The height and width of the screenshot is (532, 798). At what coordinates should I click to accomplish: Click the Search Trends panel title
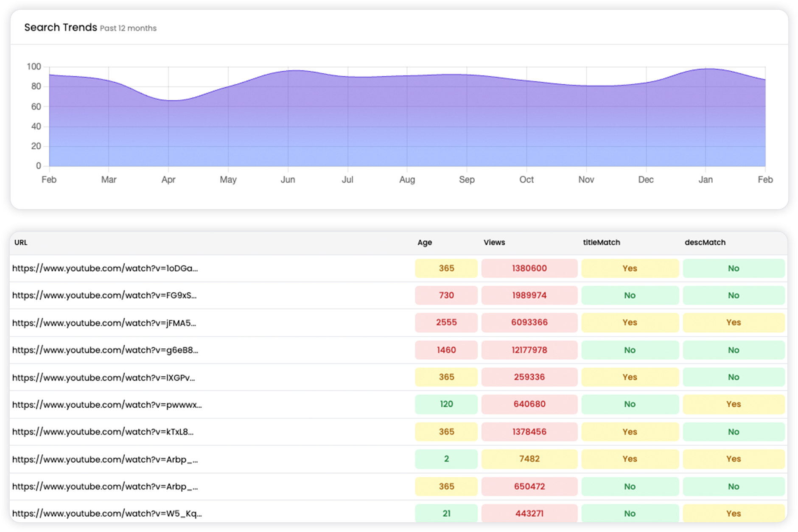click(x=61, y=27)
